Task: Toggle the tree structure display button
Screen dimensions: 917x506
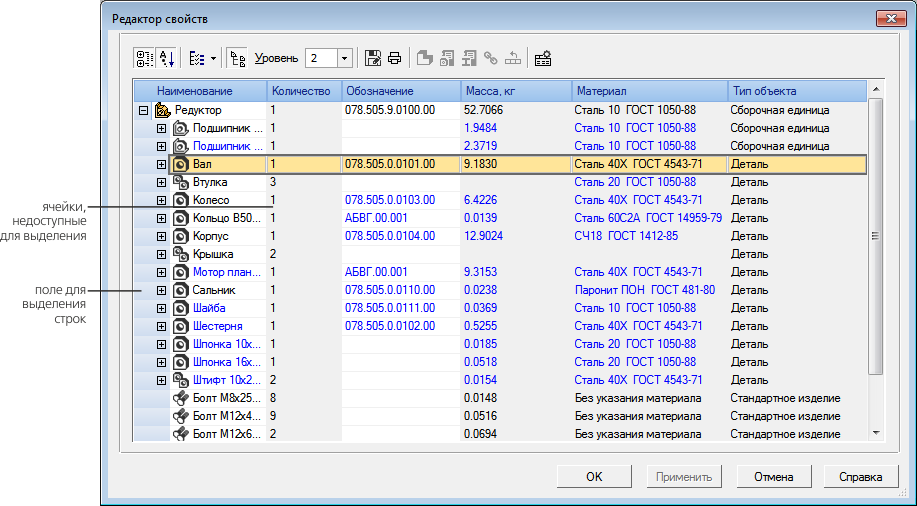Action: pos(237,59)
